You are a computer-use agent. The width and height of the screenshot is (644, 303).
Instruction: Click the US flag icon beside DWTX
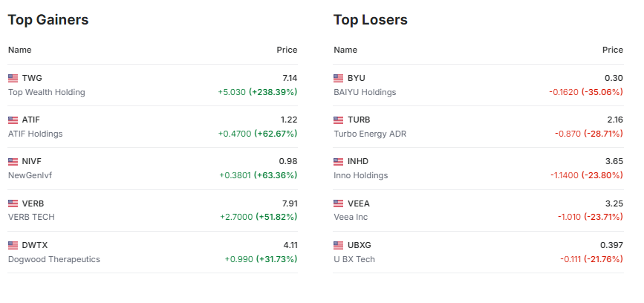13,244
